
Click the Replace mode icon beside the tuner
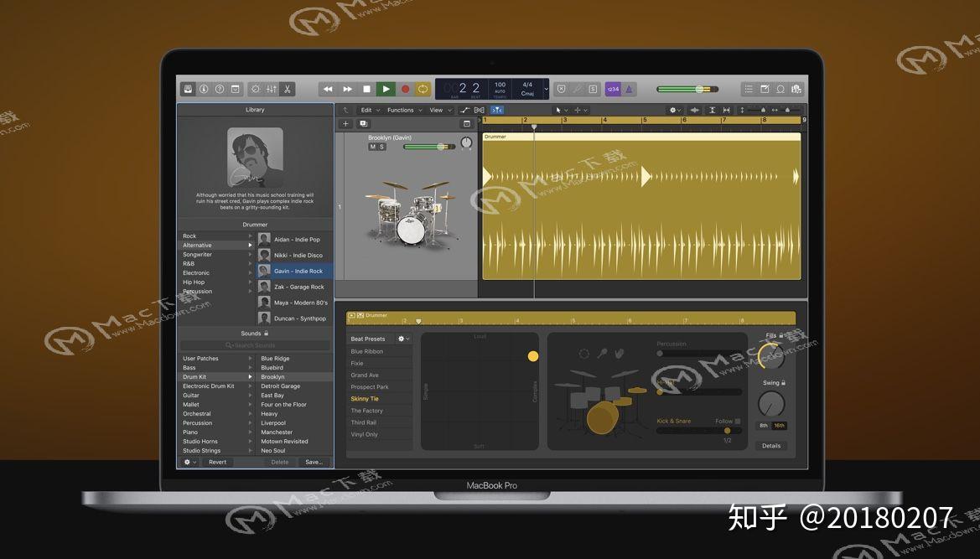561,90
